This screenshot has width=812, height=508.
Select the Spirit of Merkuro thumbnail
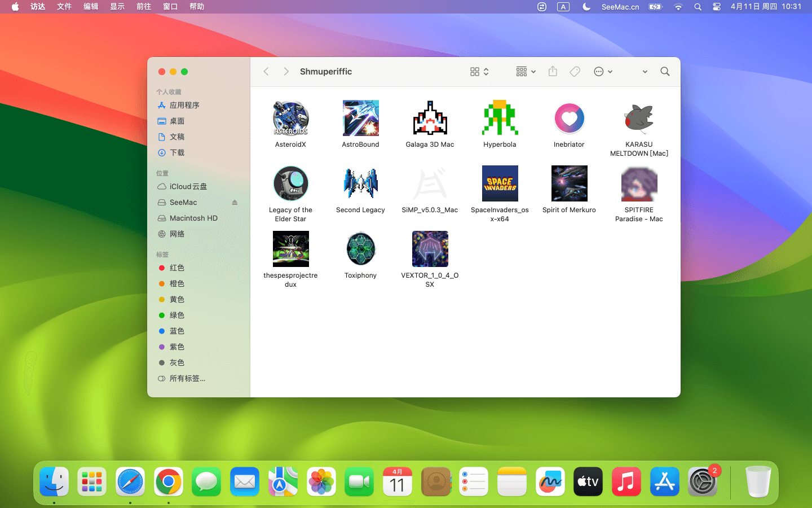click(x=569, y=183)
